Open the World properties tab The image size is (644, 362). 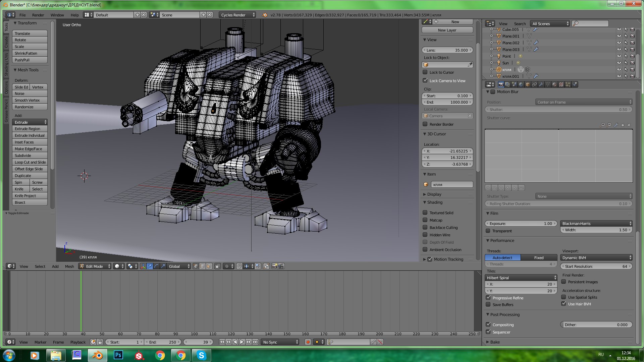tap(521, 84)
